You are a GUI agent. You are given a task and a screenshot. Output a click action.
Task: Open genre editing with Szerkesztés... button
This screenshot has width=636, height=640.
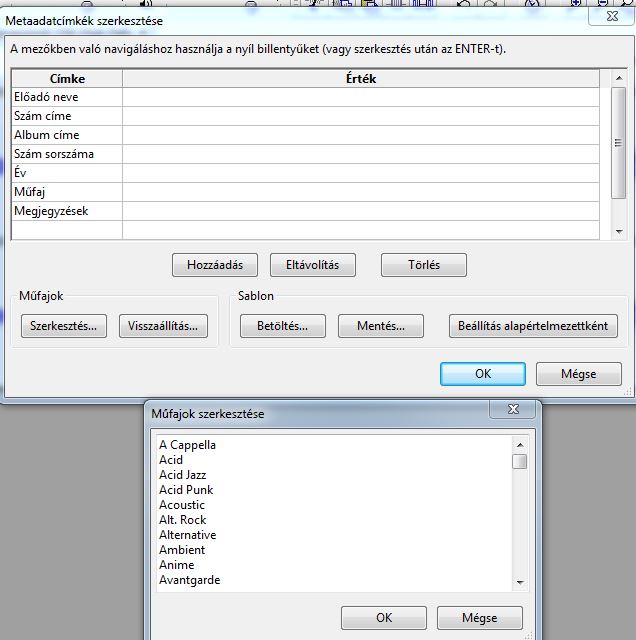(64, 326)
